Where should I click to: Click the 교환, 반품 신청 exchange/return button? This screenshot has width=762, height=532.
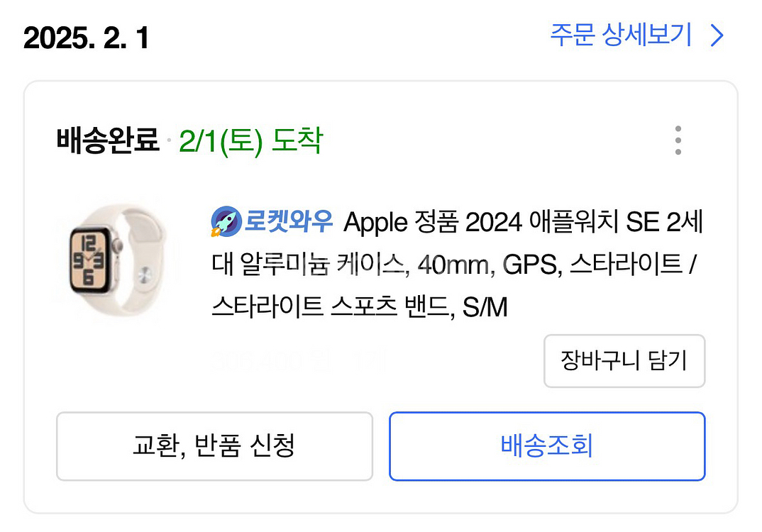click(214, 446)
